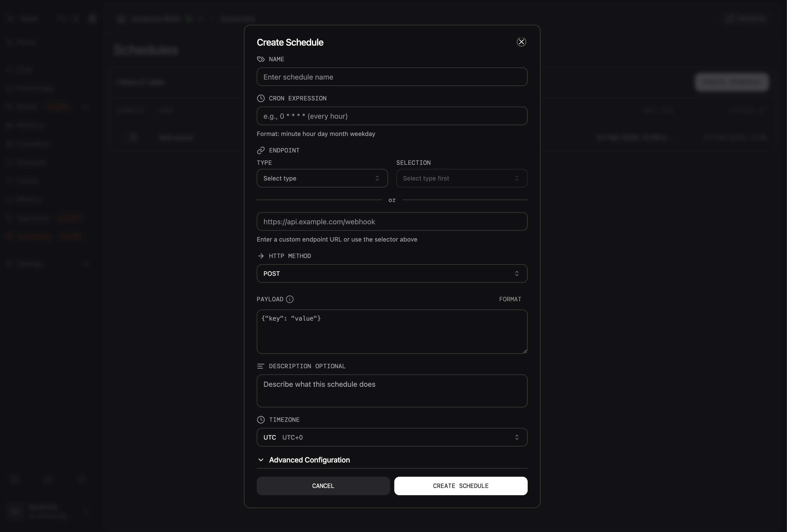This screenshot has width=787, height=532.
Task: Click the cron expression input field
Action: click(x=392, y=116)
